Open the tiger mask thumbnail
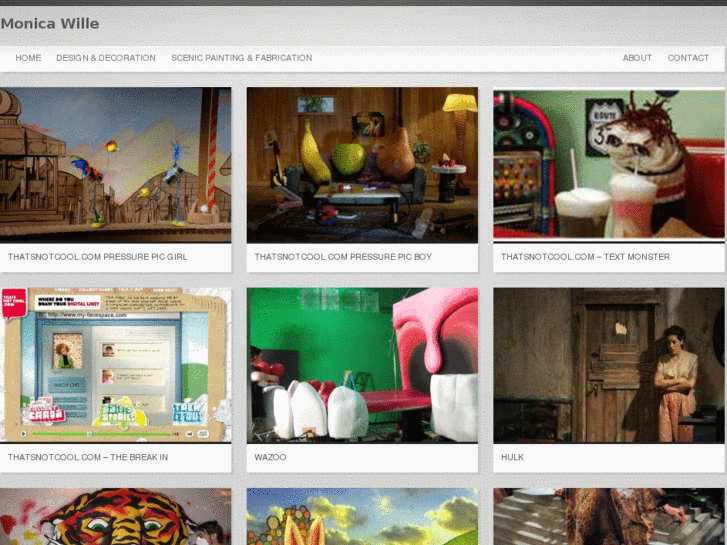 click(115, 516)
